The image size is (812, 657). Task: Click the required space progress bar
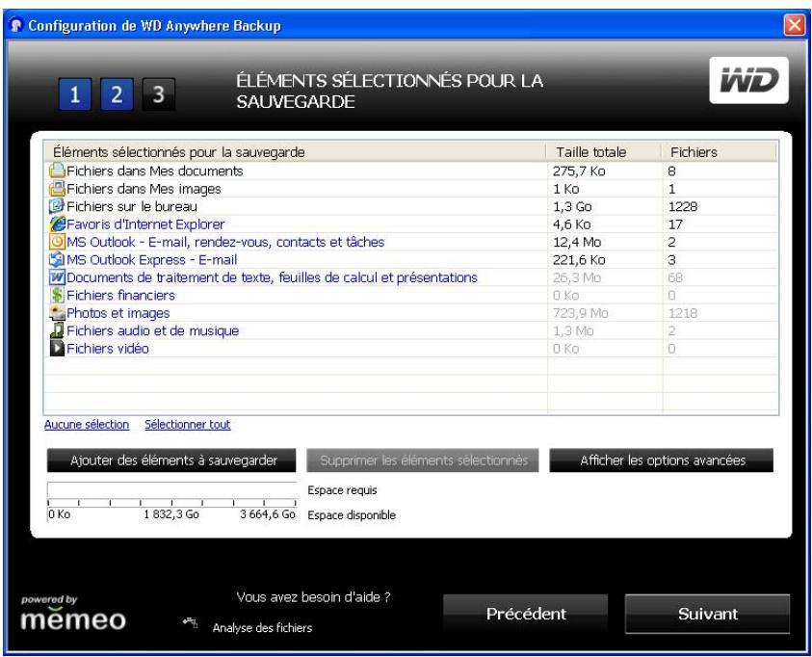coord(171,489)
